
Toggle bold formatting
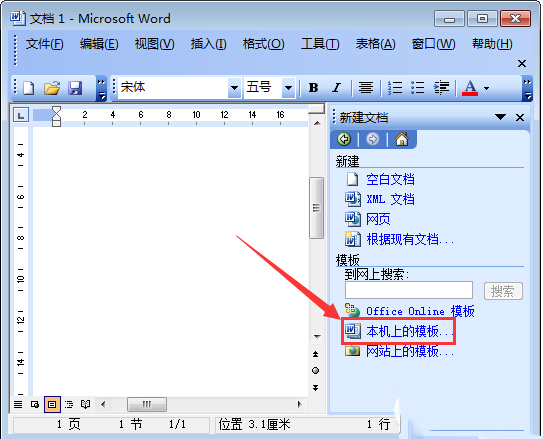313,88
